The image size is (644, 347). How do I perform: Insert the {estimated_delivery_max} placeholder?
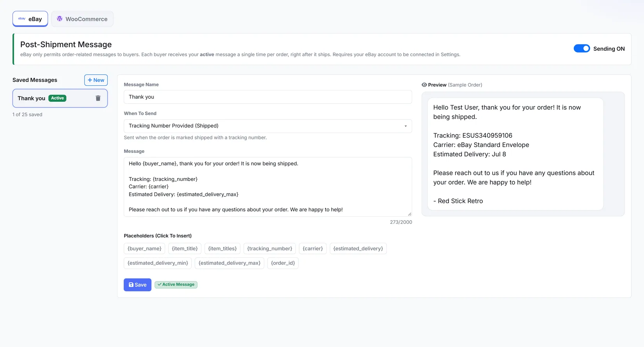tap(229, 263)
